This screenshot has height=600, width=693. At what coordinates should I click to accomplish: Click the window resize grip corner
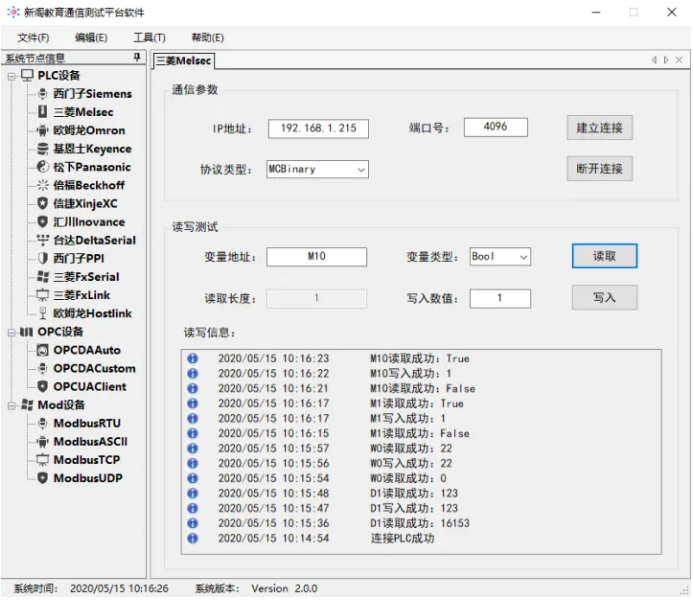point(685,592)
